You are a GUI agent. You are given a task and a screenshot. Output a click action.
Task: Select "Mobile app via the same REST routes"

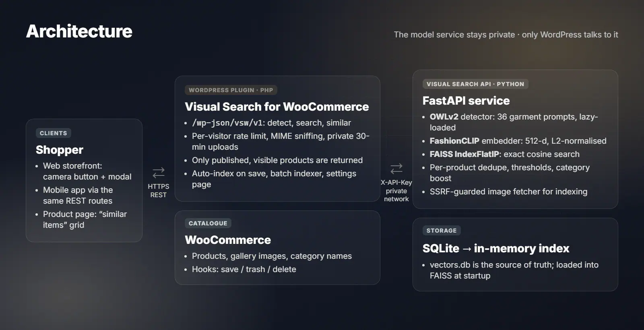click(78, 195)
